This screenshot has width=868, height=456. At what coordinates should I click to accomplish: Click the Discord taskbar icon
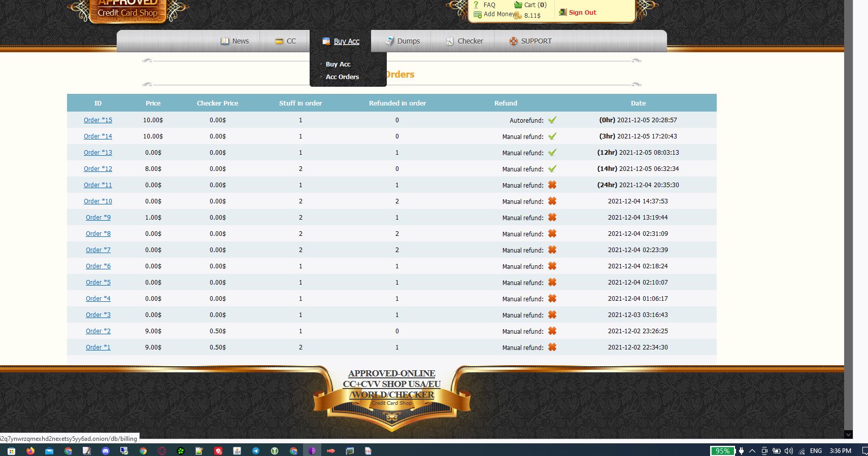[106, 451]
